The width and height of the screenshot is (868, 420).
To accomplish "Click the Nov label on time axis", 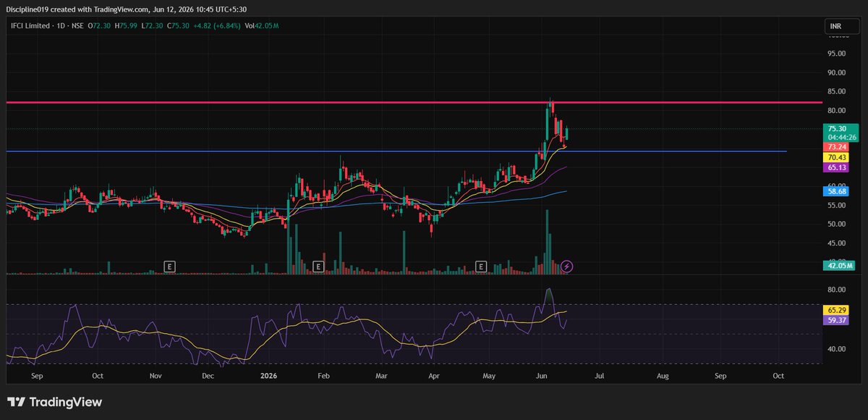I will tap(155, 377).
